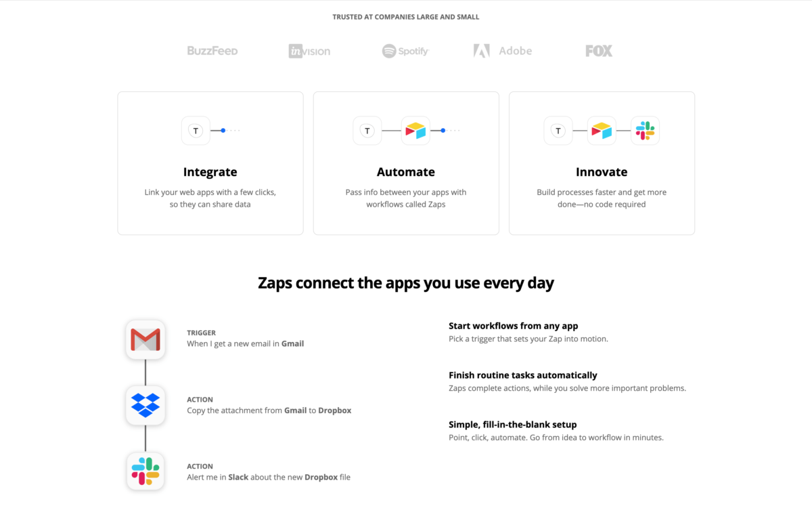Click the T trigger icon in Integrate card
The width and height of the screenshot is (812, 508).
pos(196,131)
